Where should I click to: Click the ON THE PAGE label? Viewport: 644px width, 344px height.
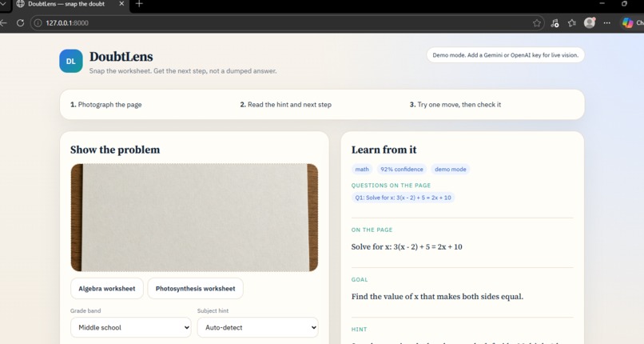tap(372, 230)
